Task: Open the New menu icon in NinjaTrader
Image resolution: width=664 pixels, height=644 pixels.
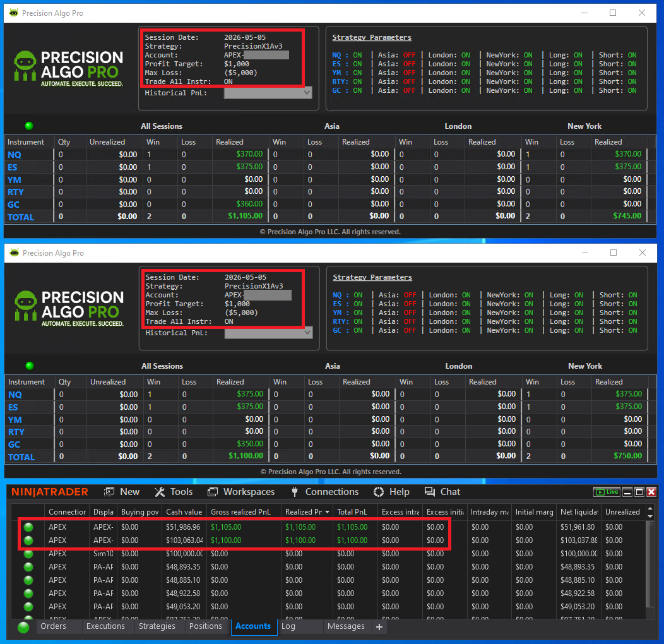Action: tap(109, 491)
